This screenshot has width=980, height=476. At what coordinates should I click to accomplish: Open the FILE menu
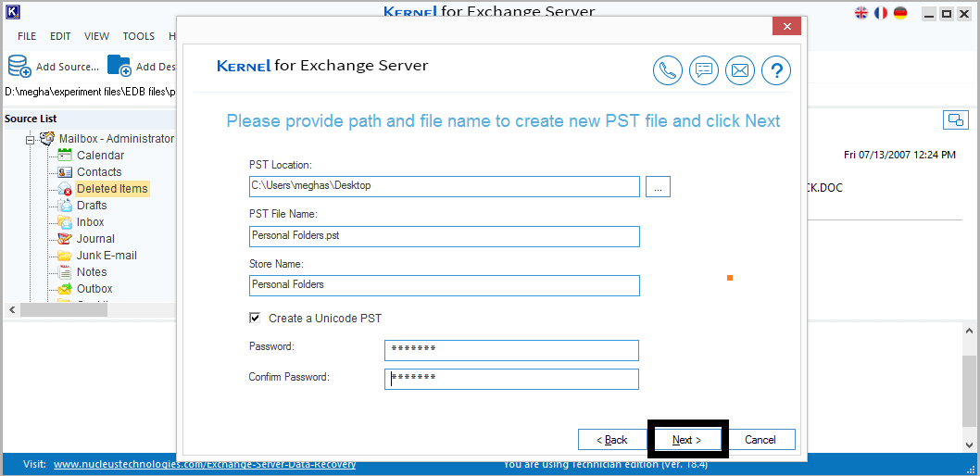pyautogui.click(x=27, y=36)
